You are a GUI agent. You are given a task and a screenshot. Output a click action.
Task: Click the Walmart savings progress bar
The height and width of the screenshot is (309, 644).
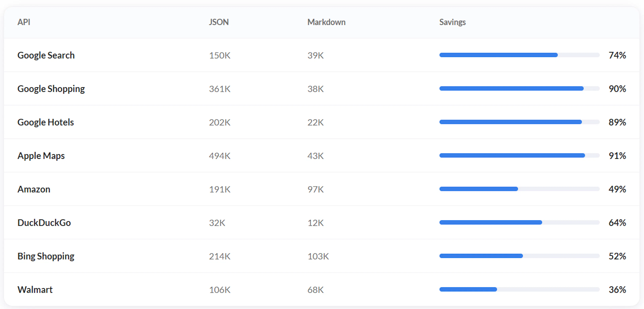(x=520, y=290)
